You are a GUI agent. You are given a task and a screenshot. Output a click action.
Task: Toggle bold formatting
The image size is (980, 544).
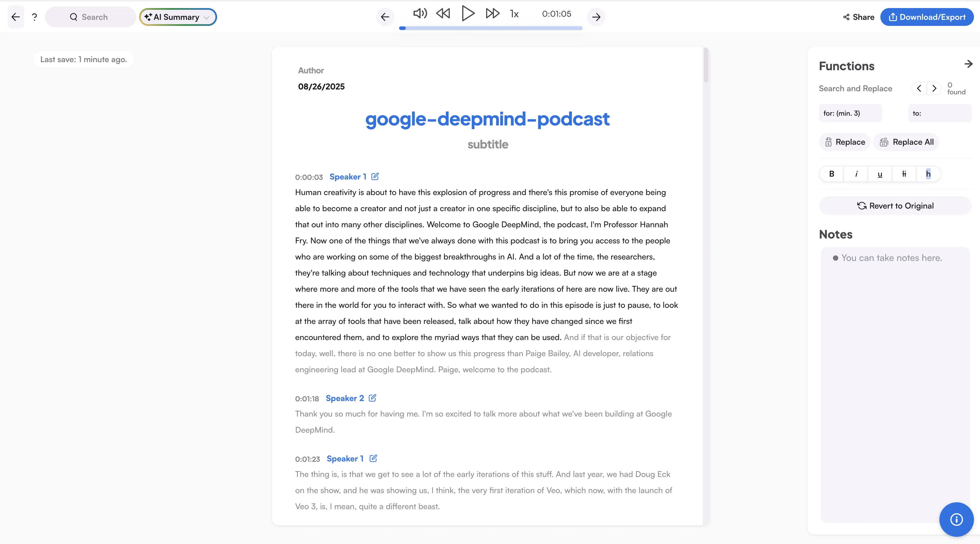(x=832, y=174)
